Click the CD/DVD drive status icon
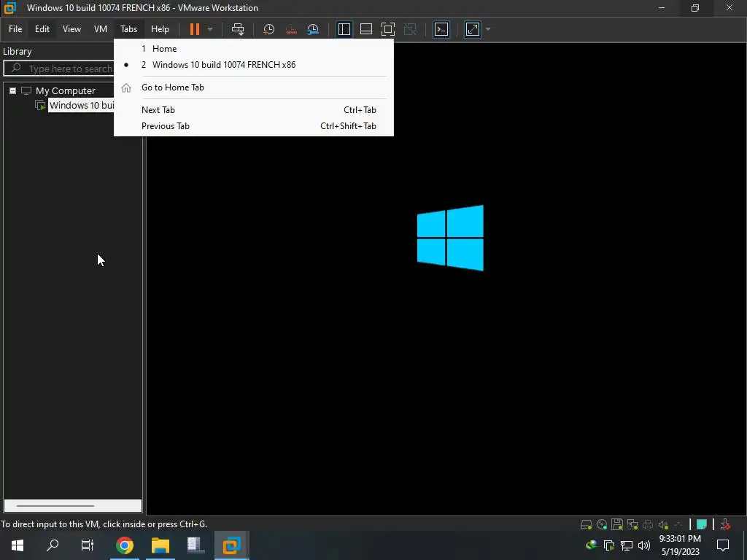This screenshot has height=560, width=747. (x=602, y=524)
